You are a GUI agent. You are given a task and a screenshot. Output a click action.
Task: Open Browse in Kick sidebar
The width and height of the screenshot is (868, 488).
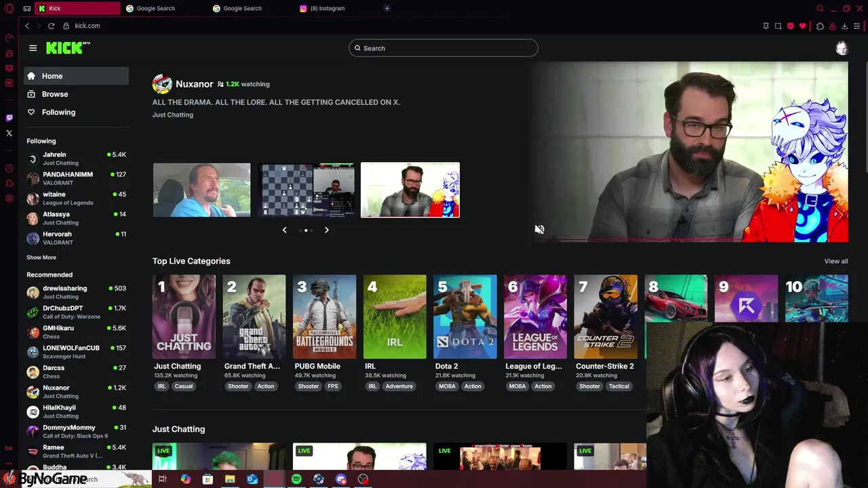[76, 94]
